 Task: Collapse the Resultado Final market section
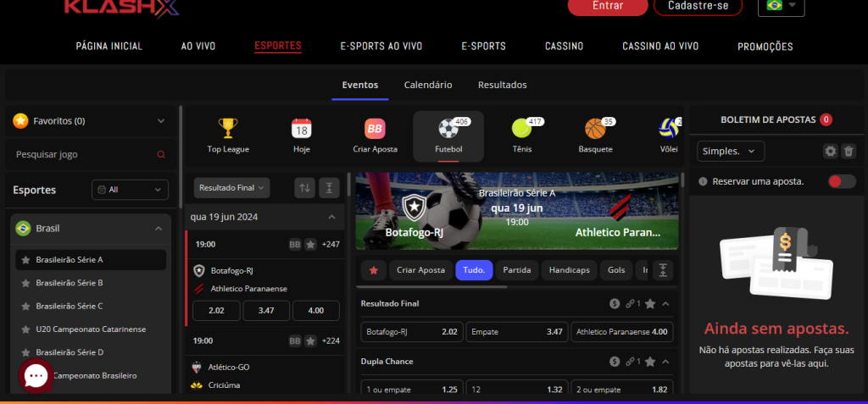coord(665,303)
